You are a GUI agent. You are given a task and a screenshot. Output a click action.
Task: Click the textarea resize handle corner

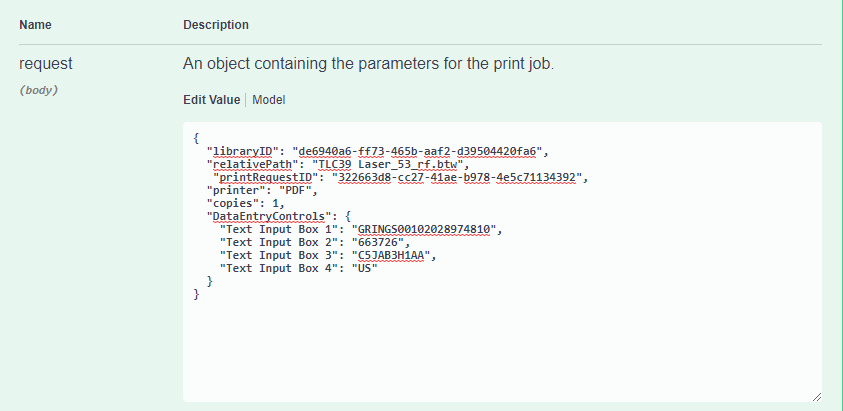[816, 396]
